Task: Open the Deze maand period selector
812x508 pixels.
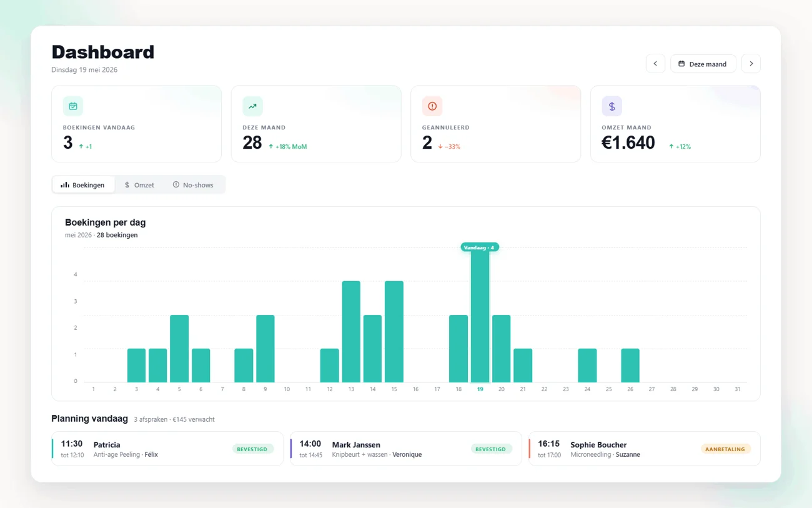Action: [x=703, y=64]
